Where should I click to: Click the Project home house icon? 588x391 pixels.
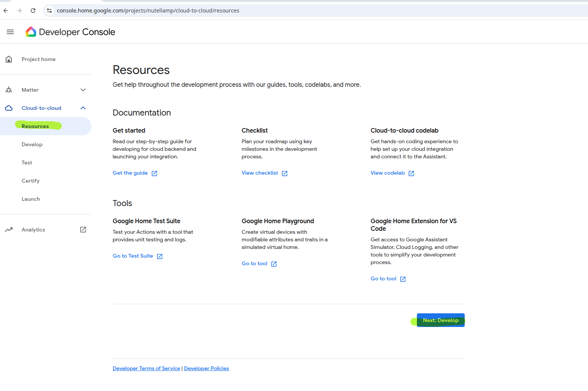tap(9, 59)
